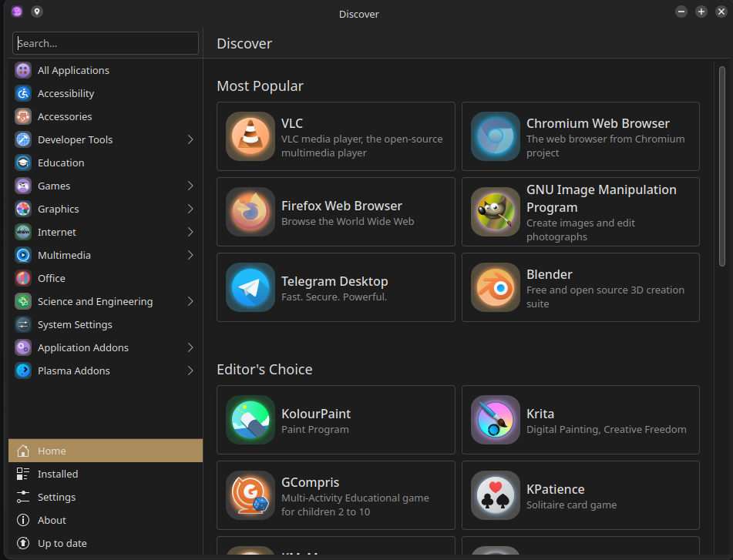Click the KPatience card suits icon
This screenshot has height=560, width=733.
coord(496,495)
